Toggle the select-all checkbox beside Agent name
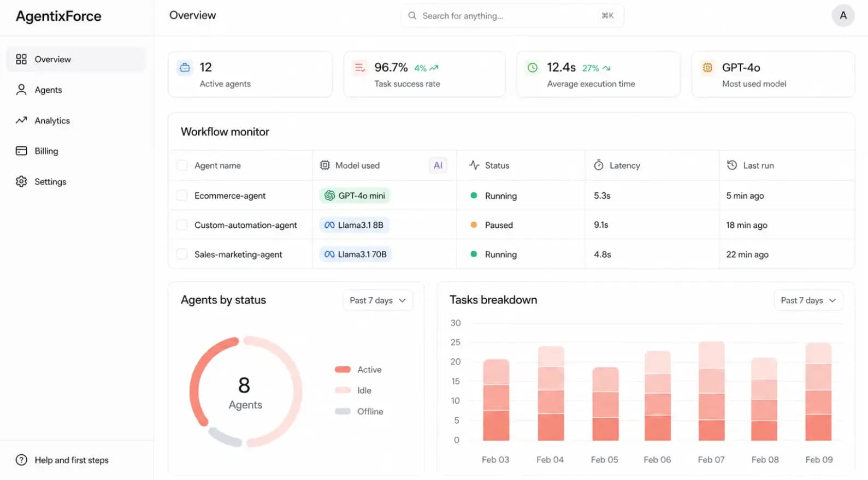Screen dimensions: 868x480 coord(182,165)
